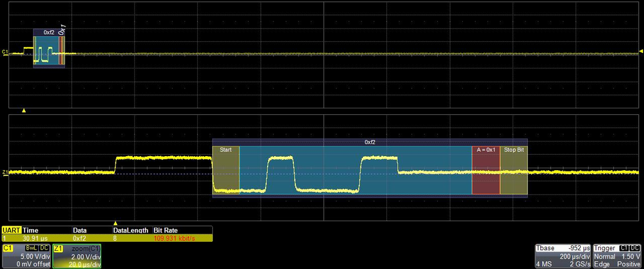This screenshot has width=644, height=269.
Task: Click the 4 MS memory depth value
Action: 543,264
